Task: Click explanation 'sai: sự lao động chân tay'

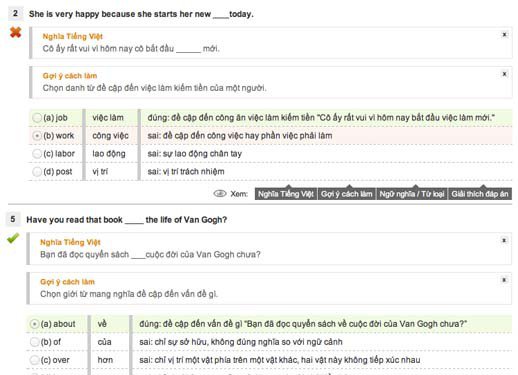Action: (x=195, y=154)
